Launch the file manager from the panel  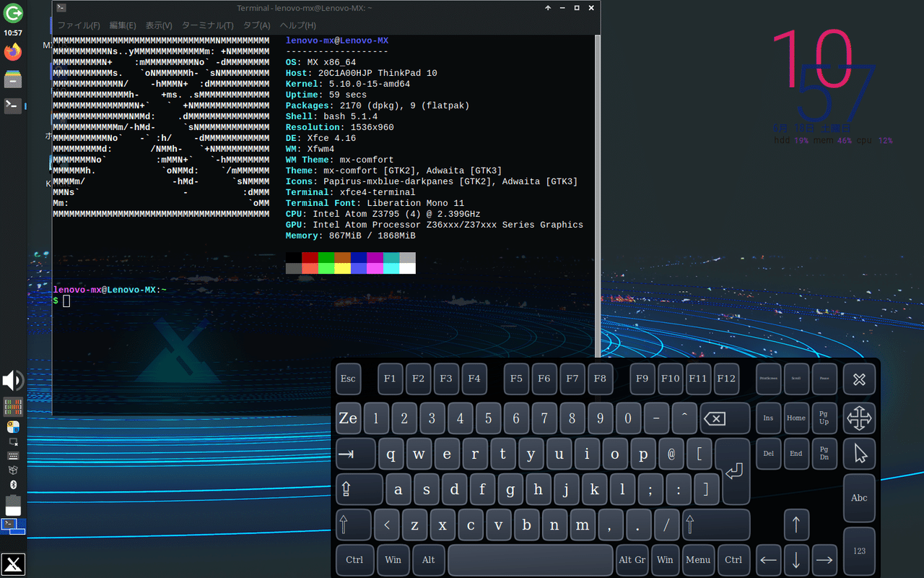coord(13,79)
